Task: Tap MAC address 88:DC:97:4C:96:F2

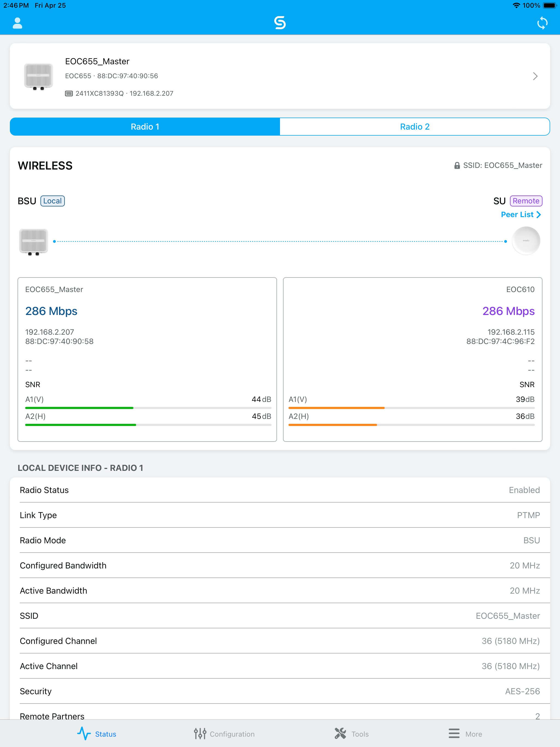Action: [x=500, y=342]
